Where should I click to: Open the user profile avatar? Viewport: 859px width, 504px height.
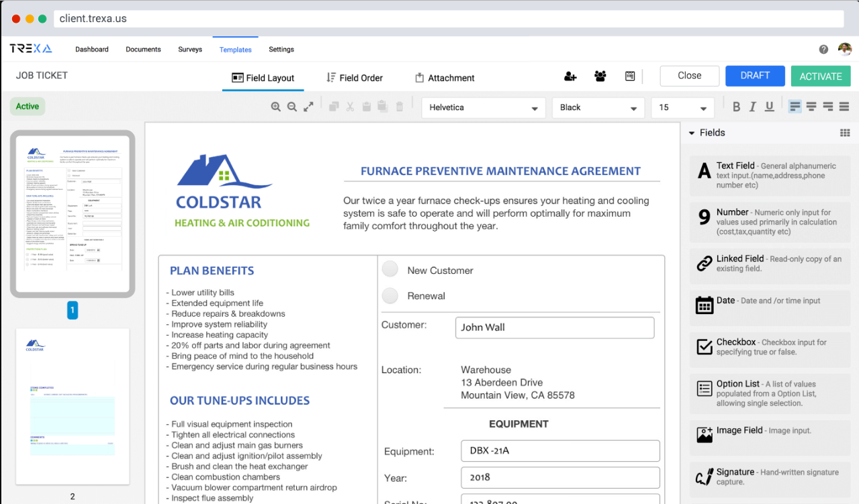(845, 49)
